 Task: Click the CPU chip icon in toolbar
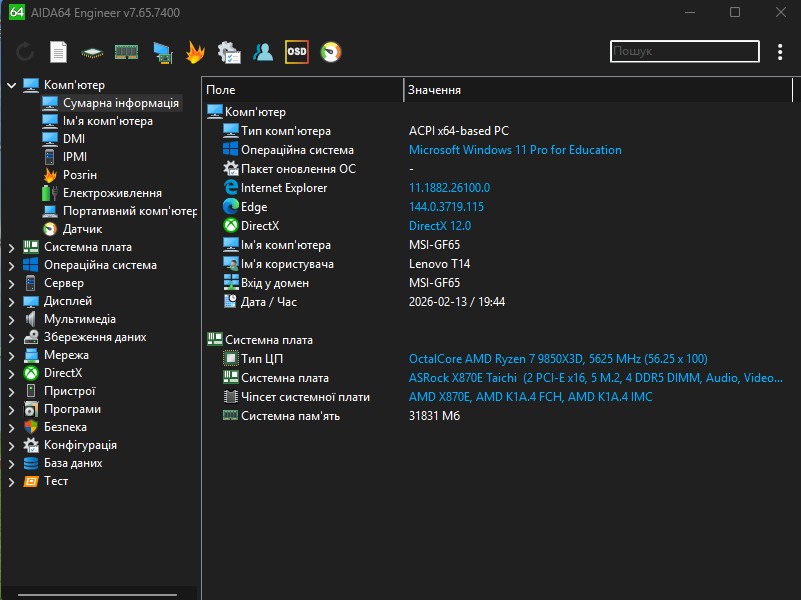92,52
